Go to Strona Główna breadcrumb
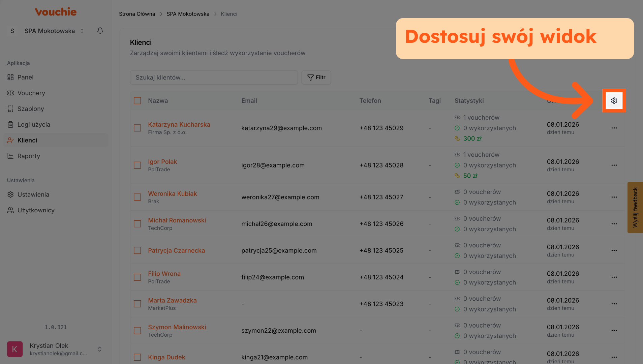Screen dimensions: 643x364 click(x=137, y=14)
